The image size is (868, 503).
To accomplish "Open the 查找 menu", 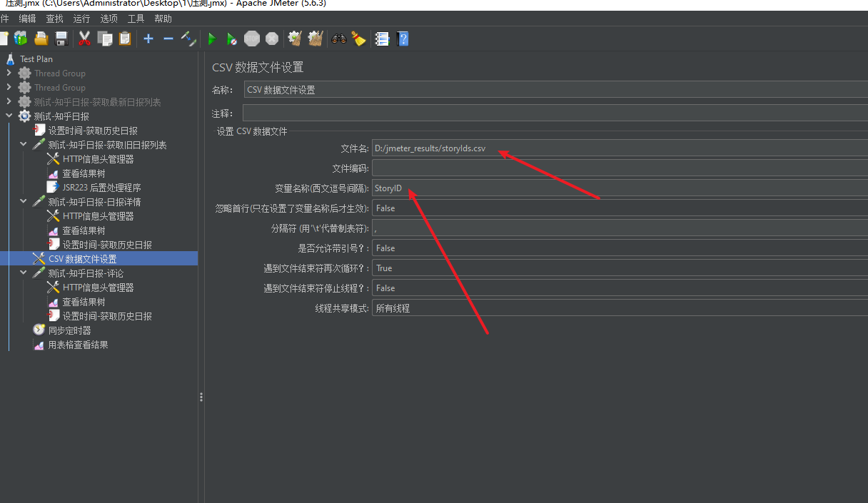I will [54, 19].
